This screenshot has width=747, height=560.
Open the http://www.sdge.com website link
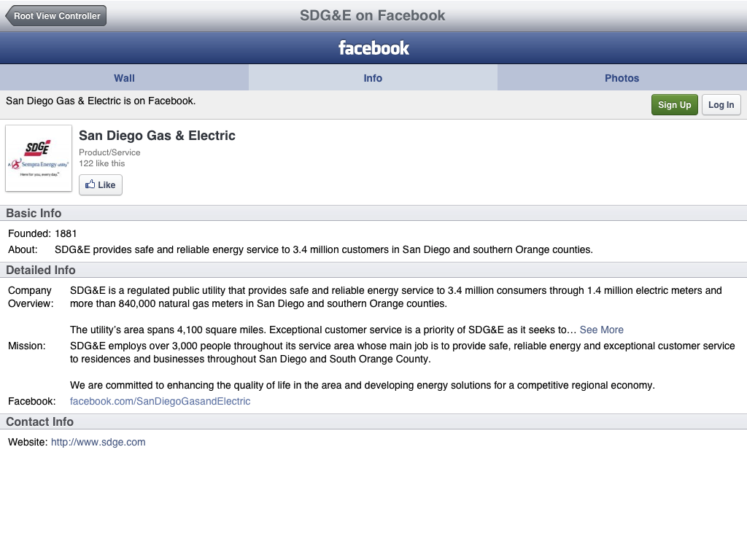coord(98,442)
